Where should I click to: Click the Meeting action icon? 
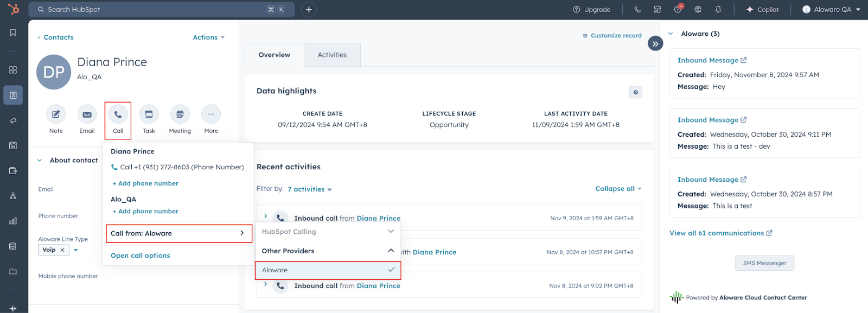coord(180,114)
